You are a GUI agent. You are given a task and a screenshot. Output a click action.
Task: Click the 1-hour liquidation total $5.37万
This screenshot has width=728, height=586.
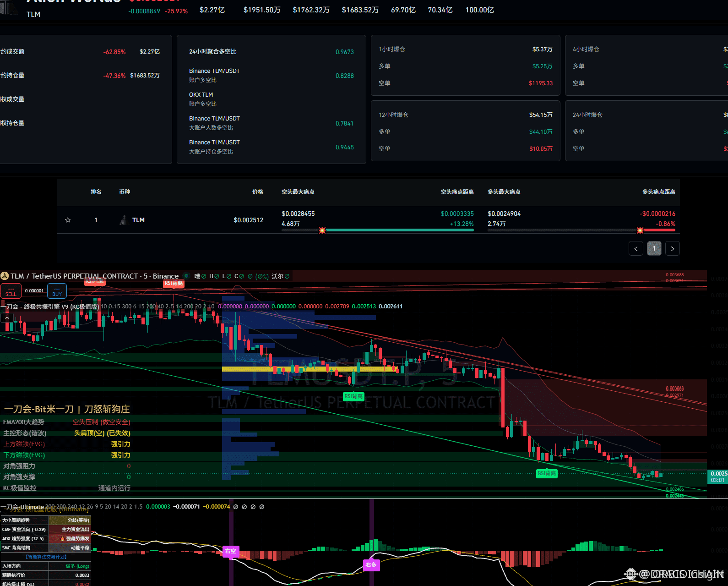tap(543, 49)
